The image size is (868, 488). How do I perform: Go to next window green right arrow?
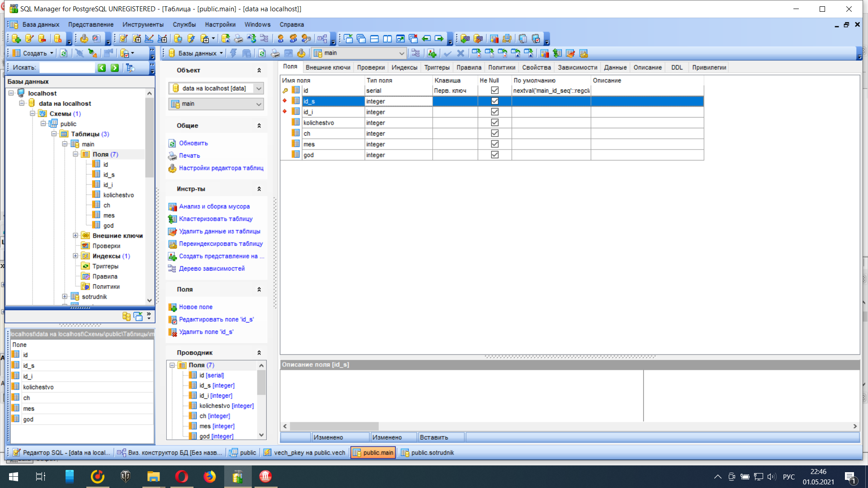coord(439,39)
